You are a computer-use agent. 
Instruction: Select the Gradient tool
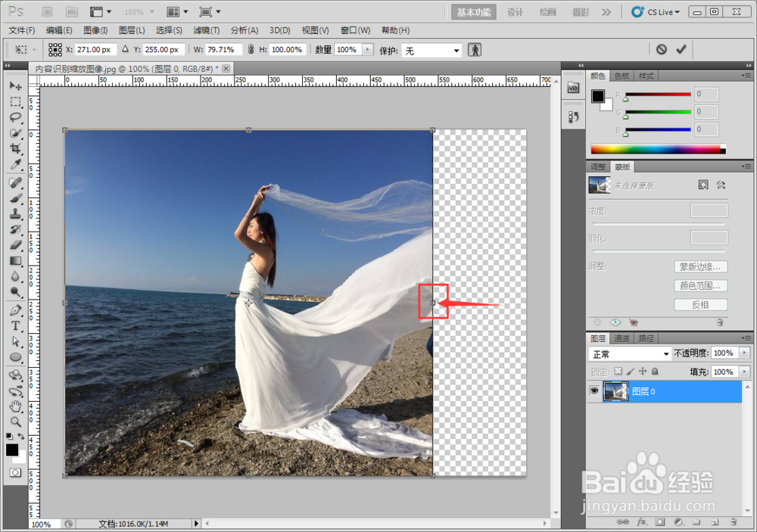click(x=15, y=261)
